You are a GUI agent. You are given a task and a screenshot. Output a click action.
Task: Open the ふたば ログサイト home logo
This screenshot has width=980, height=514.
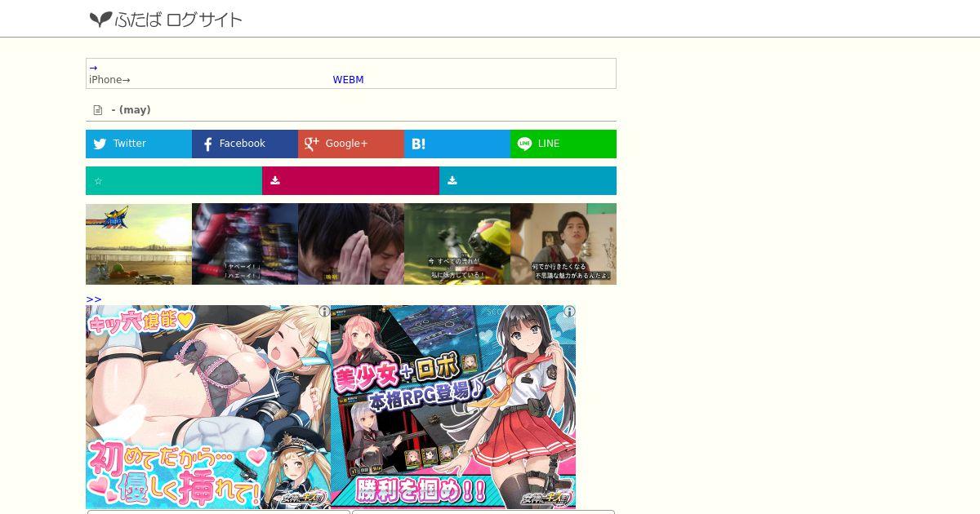point(166,19)
